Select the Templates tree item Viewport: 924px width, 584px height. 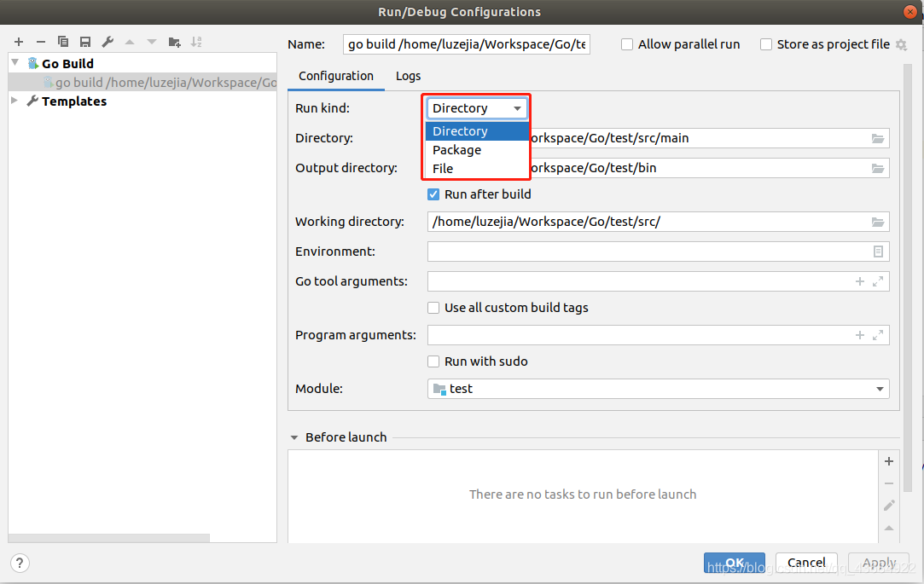coord(74,101)
